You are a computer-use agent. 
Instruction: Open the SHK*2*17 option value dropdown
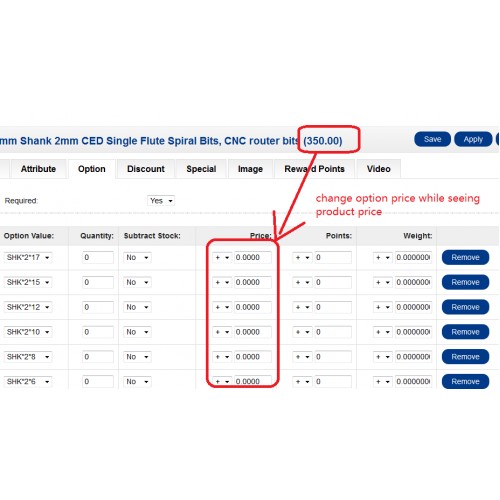[x=28, y=257]
